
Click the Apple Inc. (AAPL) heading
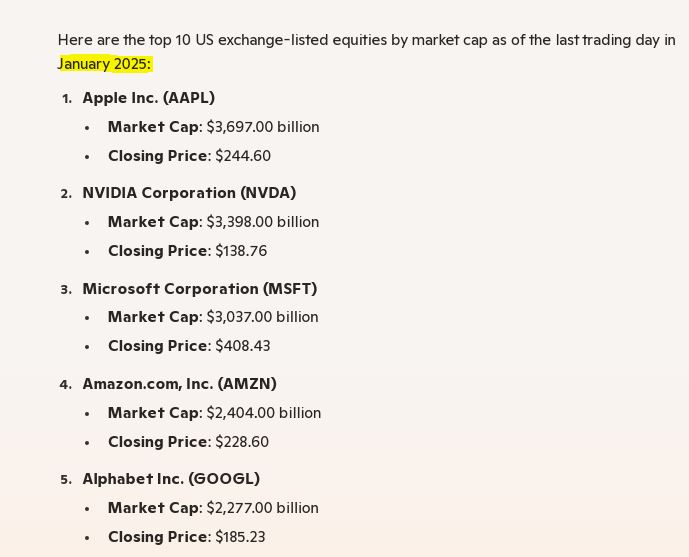click(148, 98)
